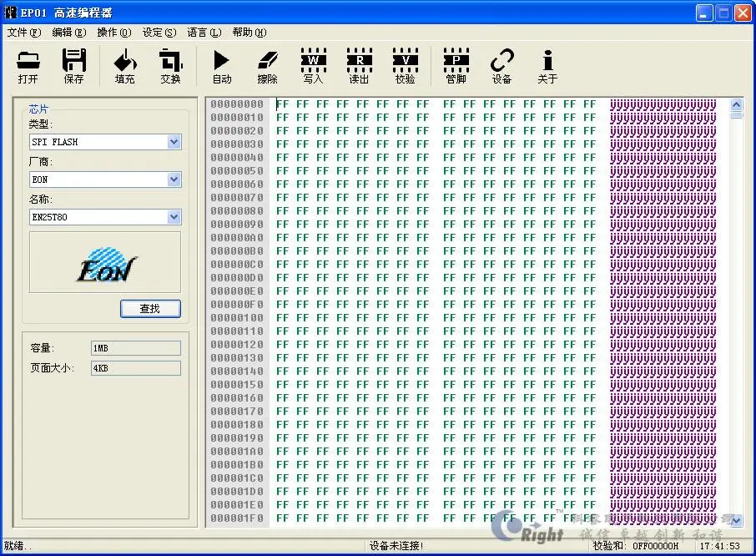Open 设备 device connection icon
This screenshot has width=756, height=556.
tap(501, 66)
